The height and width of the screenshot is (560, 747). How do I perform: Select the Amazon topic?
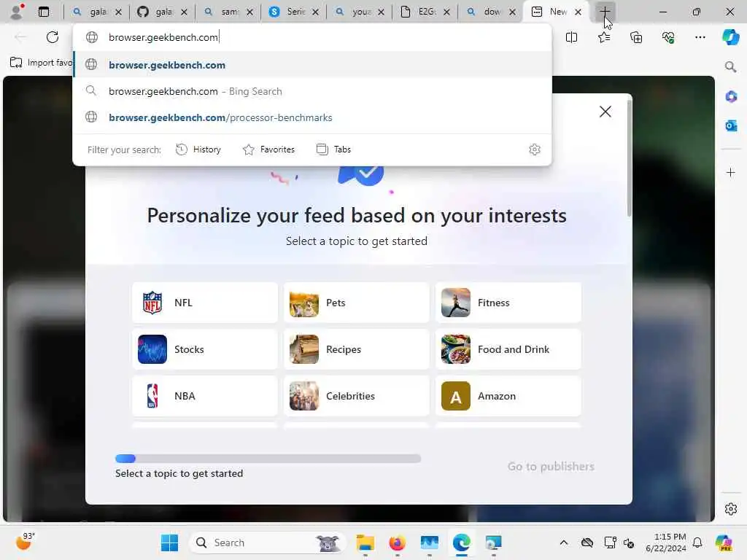coord(508,396)
